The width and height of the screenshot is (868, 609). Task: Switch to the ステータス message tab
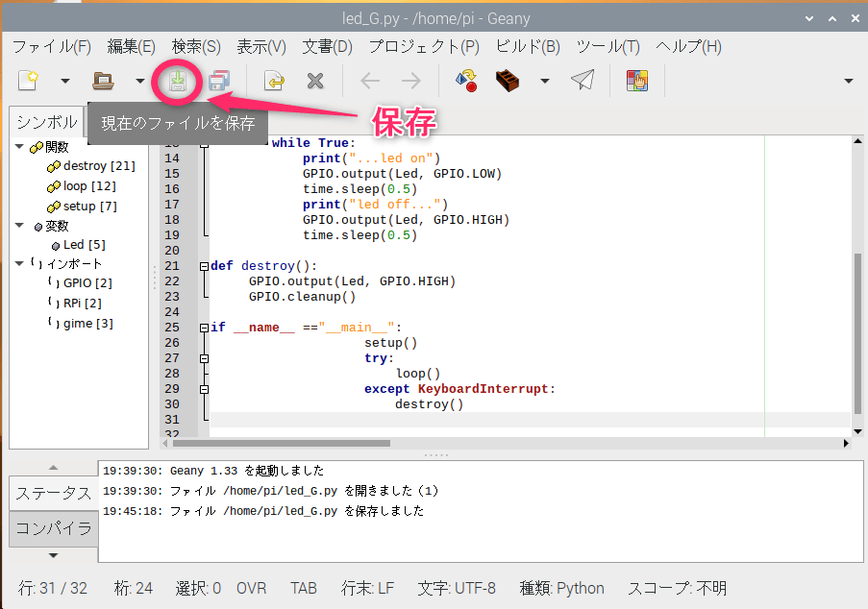tap(54, 493)
